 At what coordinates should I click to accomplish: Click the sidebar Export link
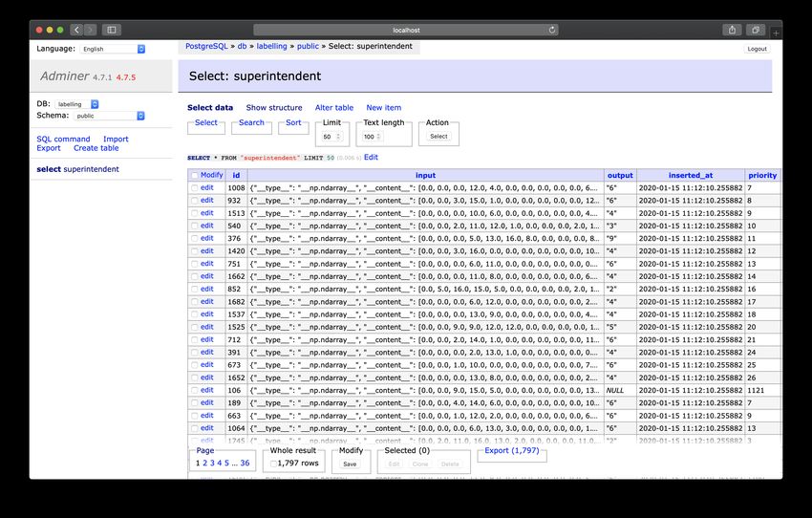[x=49, y=148]
